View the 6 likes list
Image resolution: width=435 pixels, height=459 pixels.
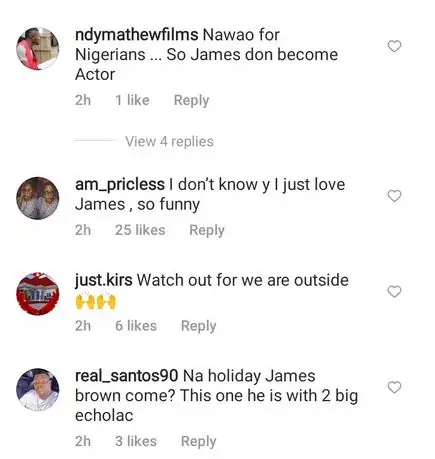(136, 326)
